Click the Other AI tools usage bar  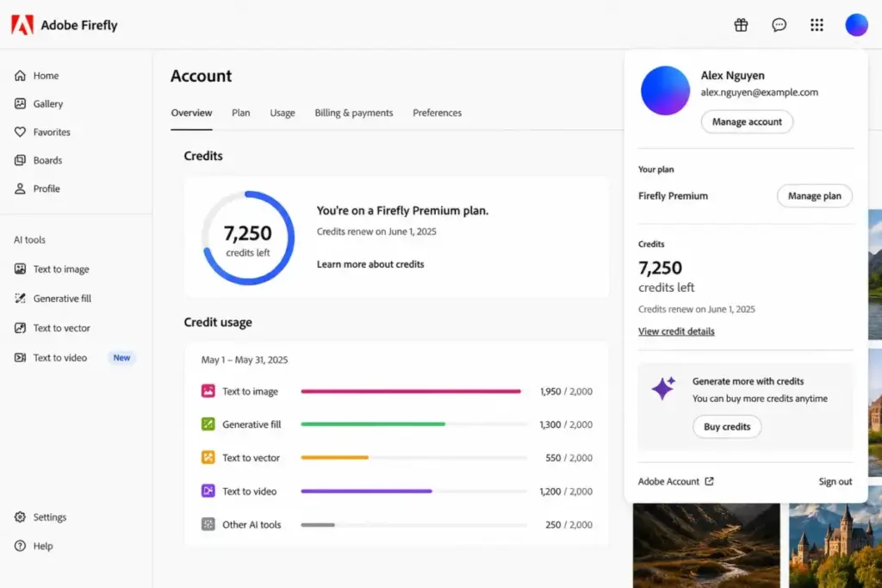414,524
